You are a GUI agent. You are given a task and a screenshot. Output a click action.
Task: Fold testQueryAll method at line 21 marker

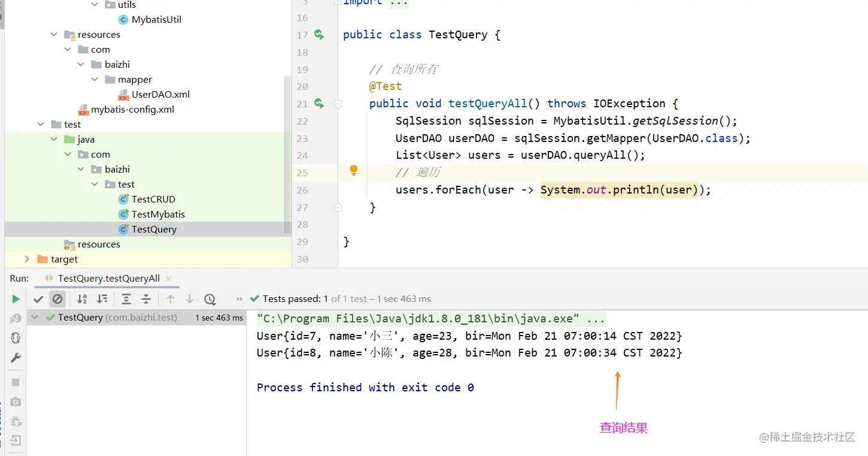[x=338, y=104]
